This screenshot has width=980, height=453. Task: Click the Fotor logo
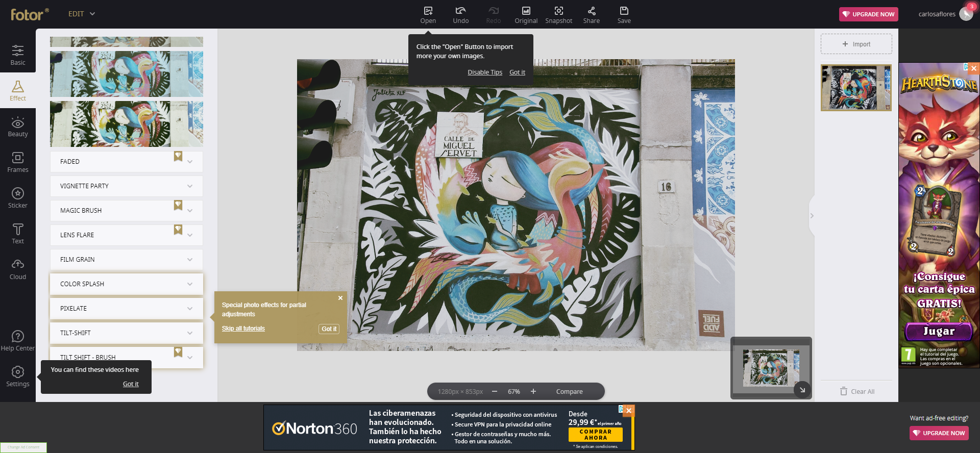(x=30, y=14)
